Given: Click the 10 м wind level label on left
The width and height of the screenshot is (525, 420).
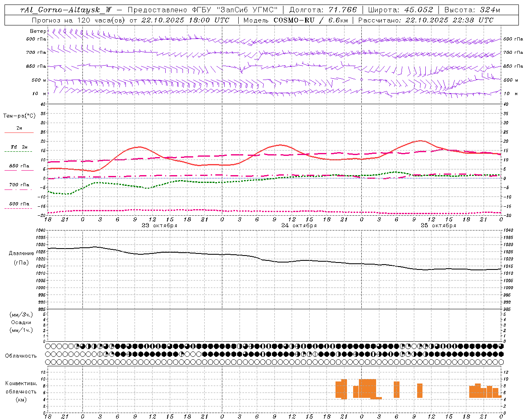Looking at the screenshot, I should 40,94.
